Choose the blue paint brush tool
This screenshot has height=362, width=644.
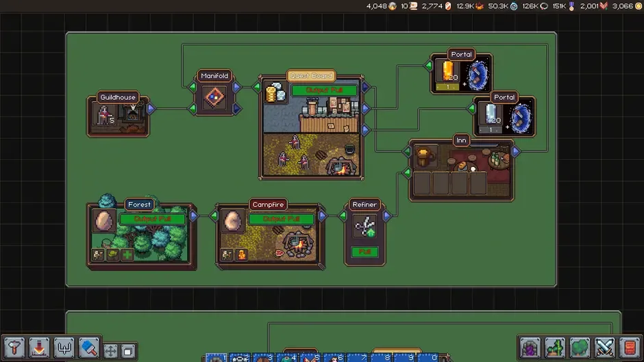(88, 348)
